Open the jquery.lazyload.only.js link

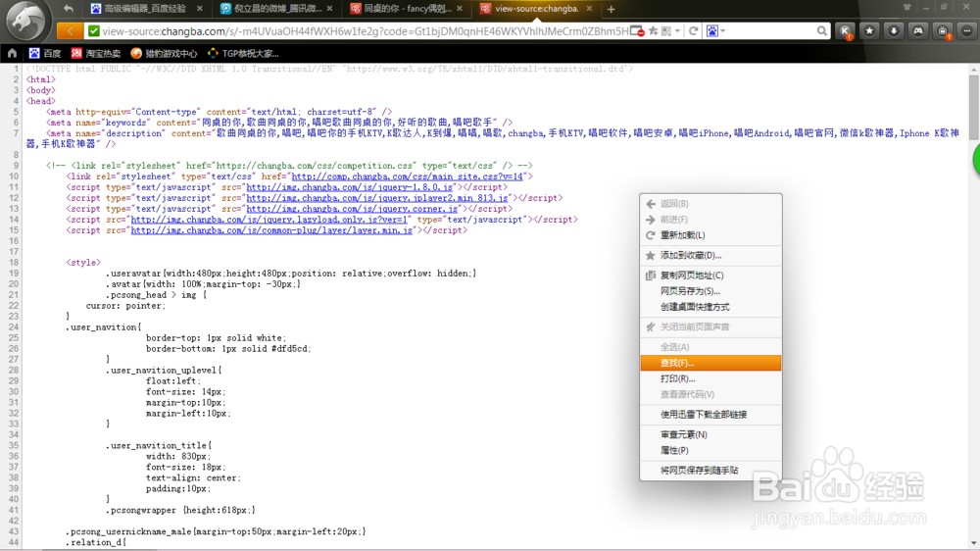269,220
